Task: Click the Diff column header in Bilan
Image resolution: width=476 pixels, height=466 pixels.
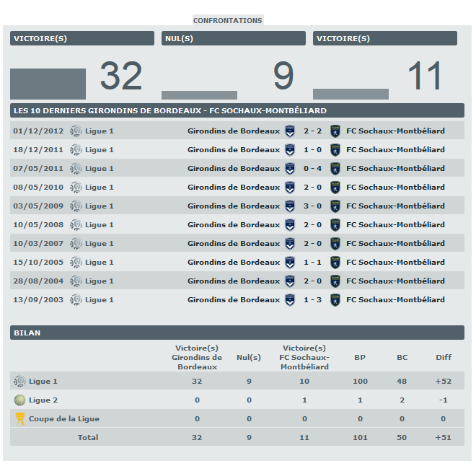Action: (444, 358)
